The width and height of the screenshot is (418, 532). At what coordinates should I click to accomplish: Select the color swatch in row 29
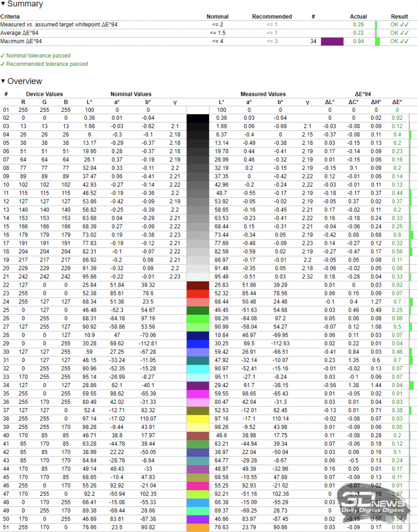point(198,344)
